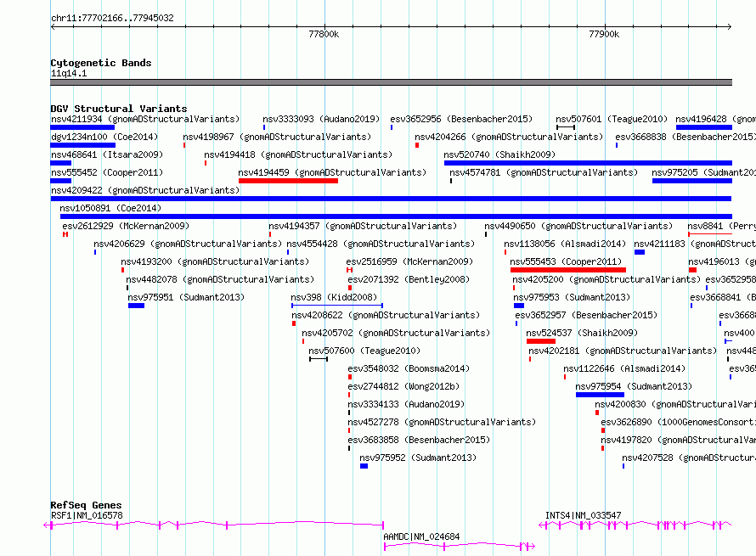
Task: Click esv3548032 (Boomsma2014) label
Action: point(409,368)
